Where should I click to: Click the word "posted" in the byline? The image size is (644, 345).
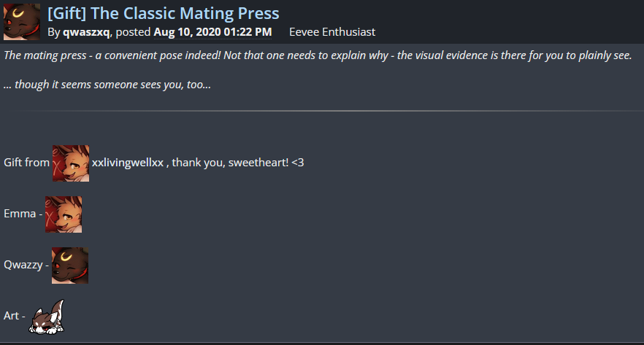click(x=133, y=32)
